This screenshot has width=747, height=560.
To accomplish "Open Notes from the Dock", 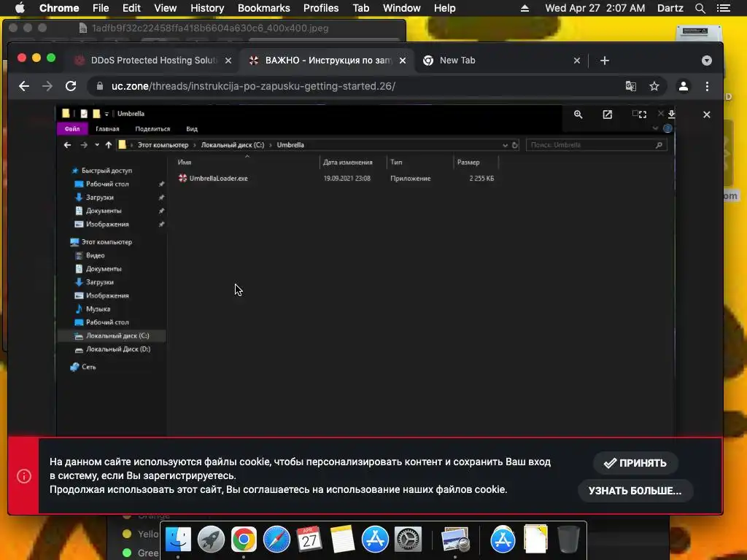I will click(342, 540).
